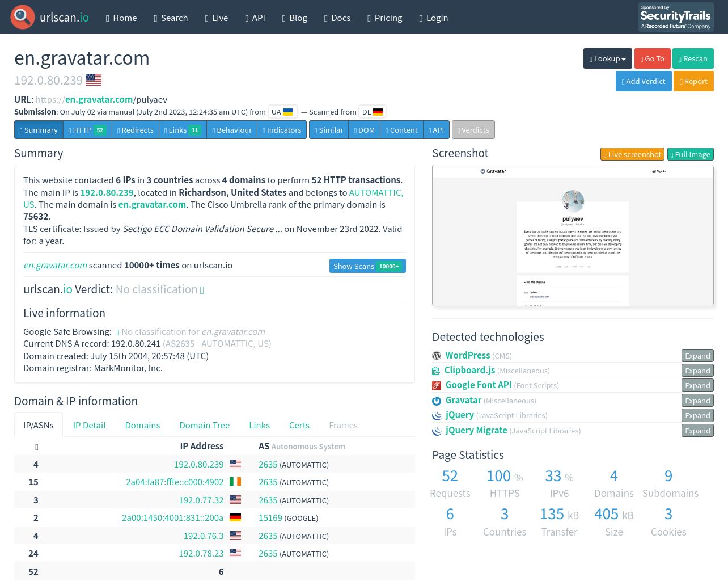This screenshot has height=581, width=728.
Task: Open the Verdicts tab
Action: click(x=473, y=130)
